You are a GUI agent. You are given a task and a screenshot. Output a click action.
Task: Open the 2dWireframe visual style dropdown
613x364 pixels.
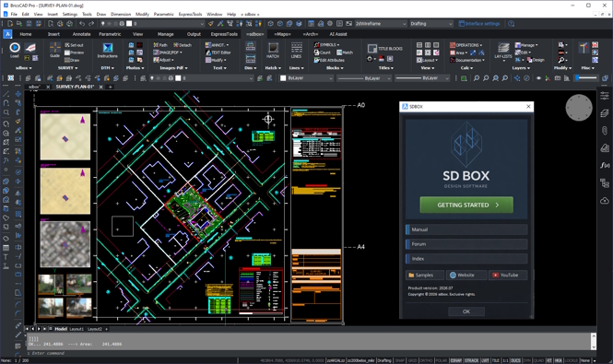coord(381,24)
